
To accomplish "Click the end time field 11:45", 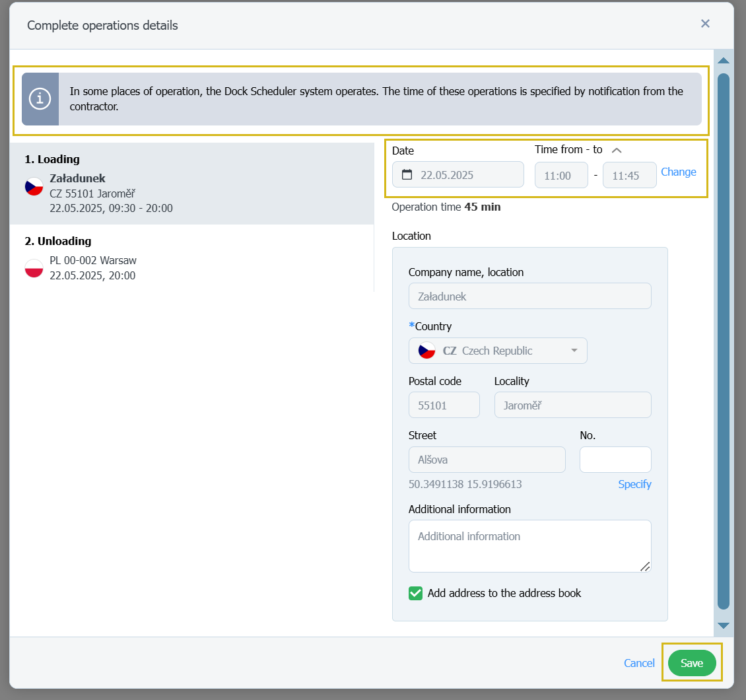I will click(629, 176).
